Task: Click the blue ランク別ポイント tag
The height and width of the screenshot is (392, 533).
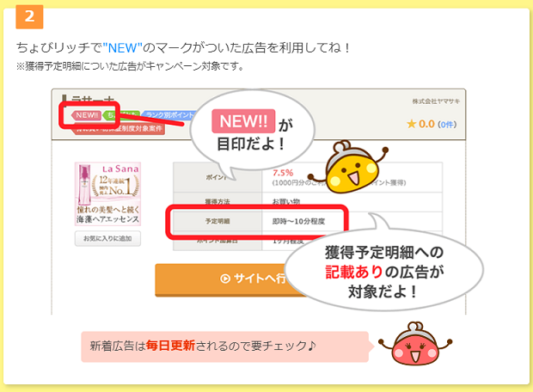Action: 169,115
